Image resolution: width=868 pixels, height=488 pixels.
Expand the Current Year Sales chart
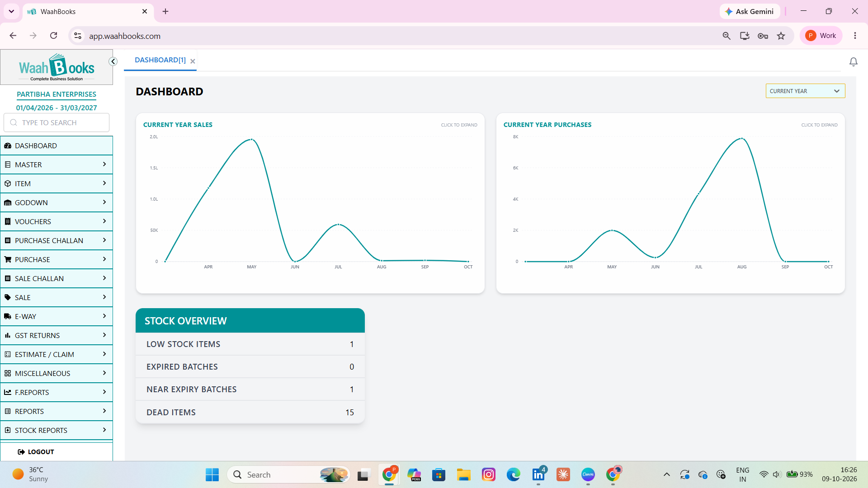pyautogui.click(x=459, y=125)
